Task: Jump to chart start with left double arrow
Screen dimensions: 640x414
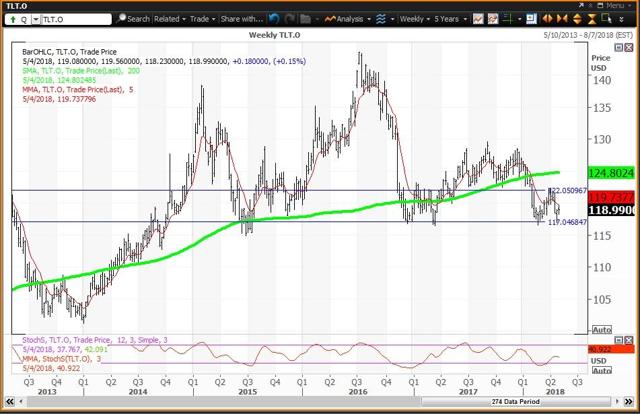Action: click(10, 402)
